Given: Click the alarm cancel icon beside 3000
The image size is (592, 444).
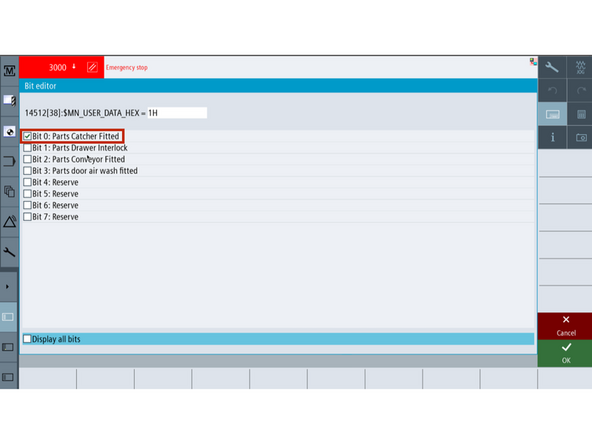Looking at the screenshot, I should [x=92, y=67].
